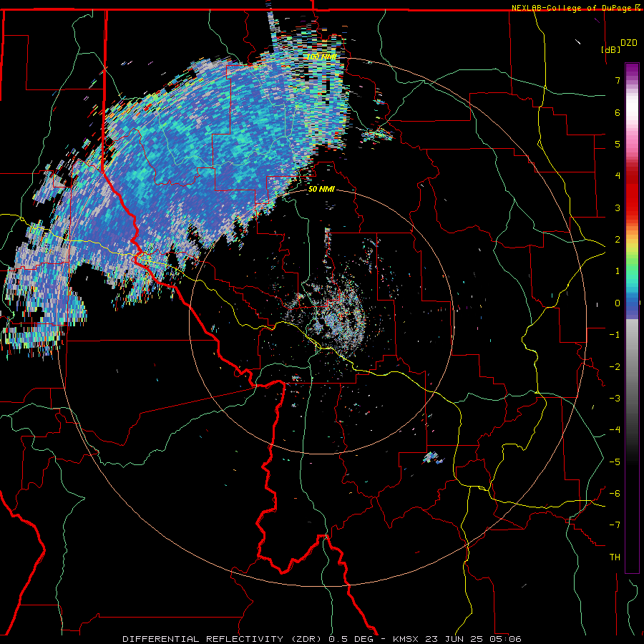Viewport: 644px width, 644px height.
Task: Click the -4 dB value on color scale
Action: point(615,430)
